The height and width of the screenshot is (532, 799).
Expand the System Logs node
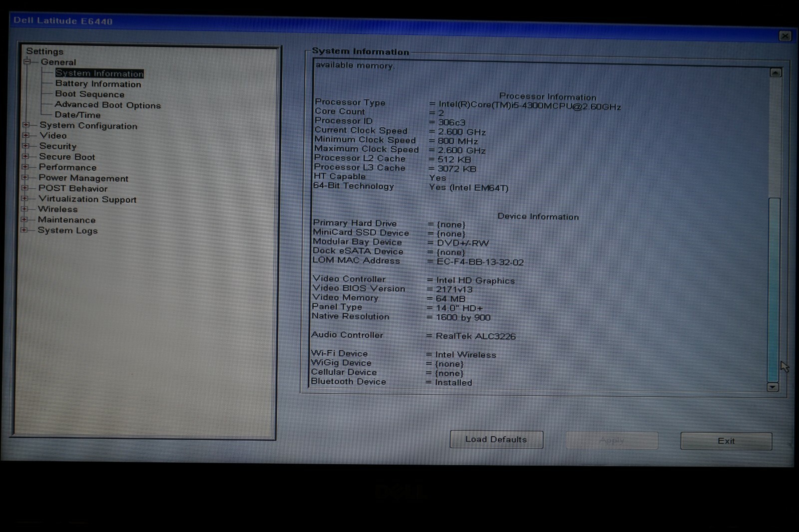(23, 230)
